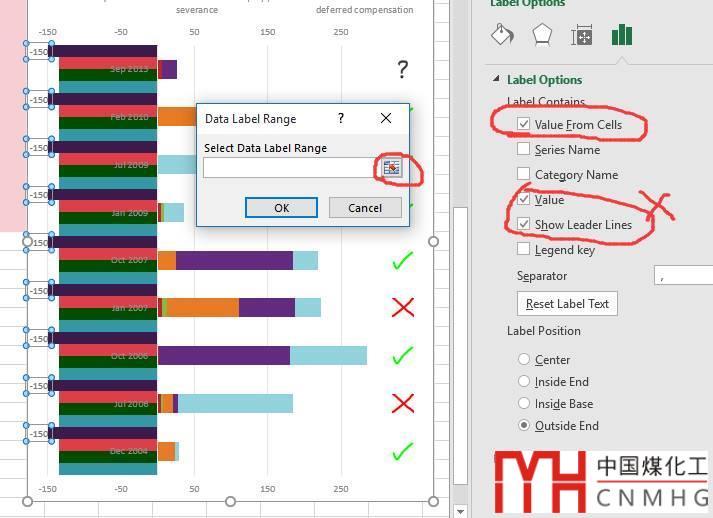Uncheck the Show Leader Lines checkbox

(x=523, y=224)
